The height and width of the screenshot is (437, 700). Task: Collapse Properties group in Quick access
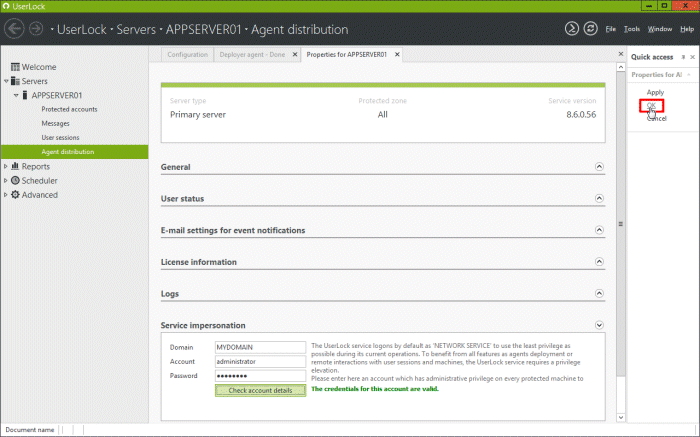(x=689, y=75)
